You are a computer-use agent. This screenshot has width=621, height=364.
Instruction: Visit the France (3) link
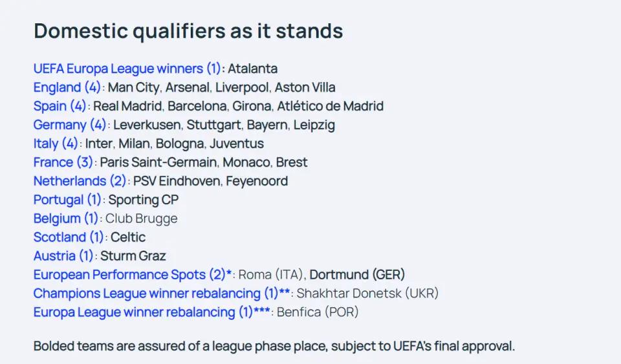(x=63, y=162)
